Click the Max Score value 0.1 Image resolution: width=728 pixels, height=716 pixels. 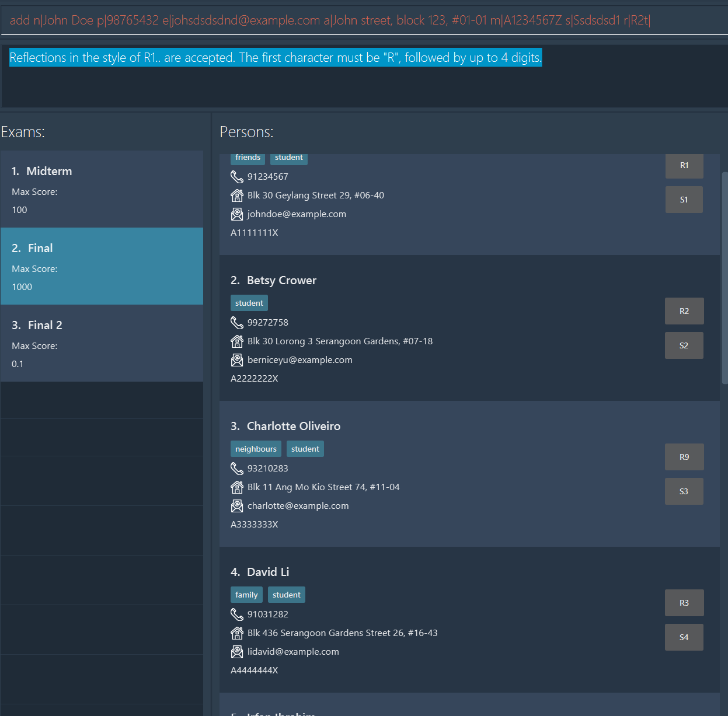click(x=18, y=364)
